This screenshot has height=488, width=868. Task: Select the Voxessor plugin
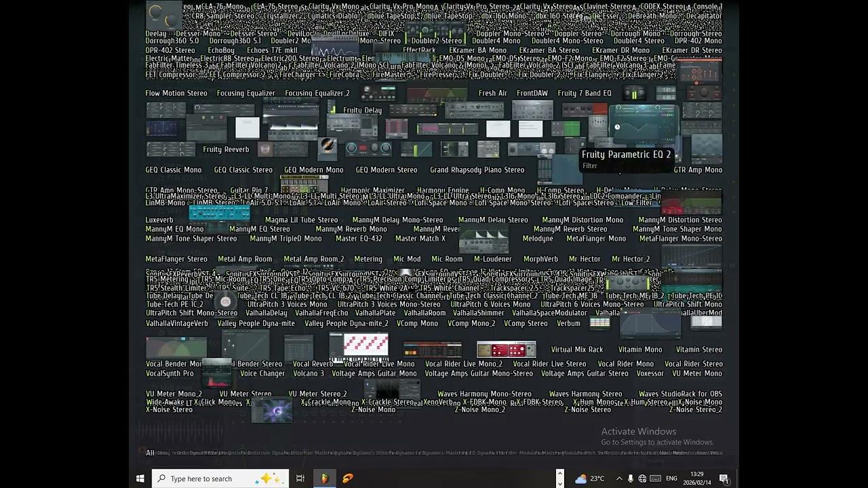pos(650,373)
